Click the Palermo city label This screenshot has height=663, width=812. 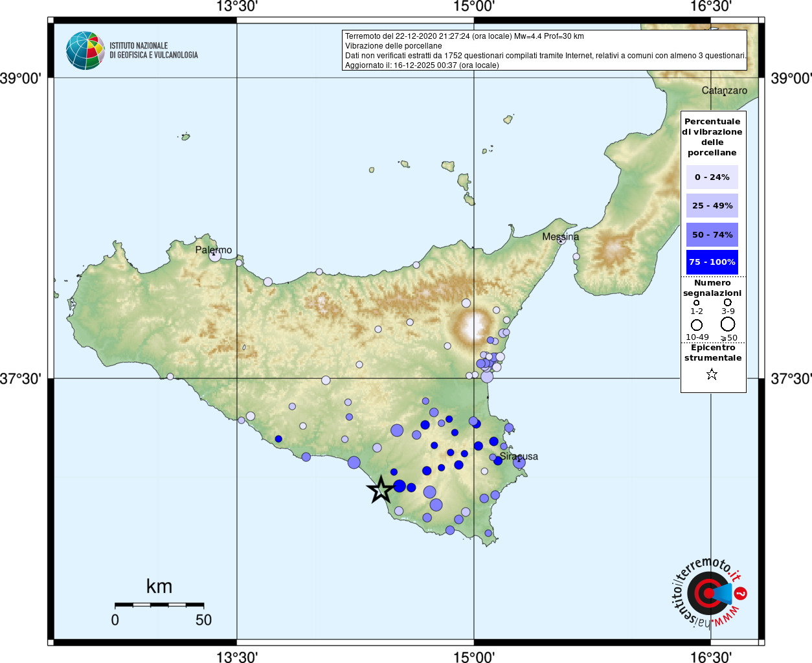pyautogui.click(x=214, y=250)
